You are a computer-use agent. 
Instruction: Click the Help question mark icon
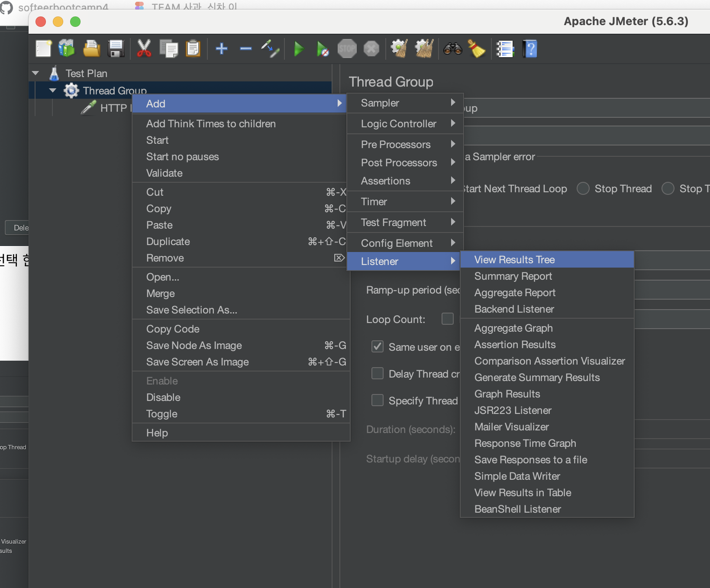530,48
